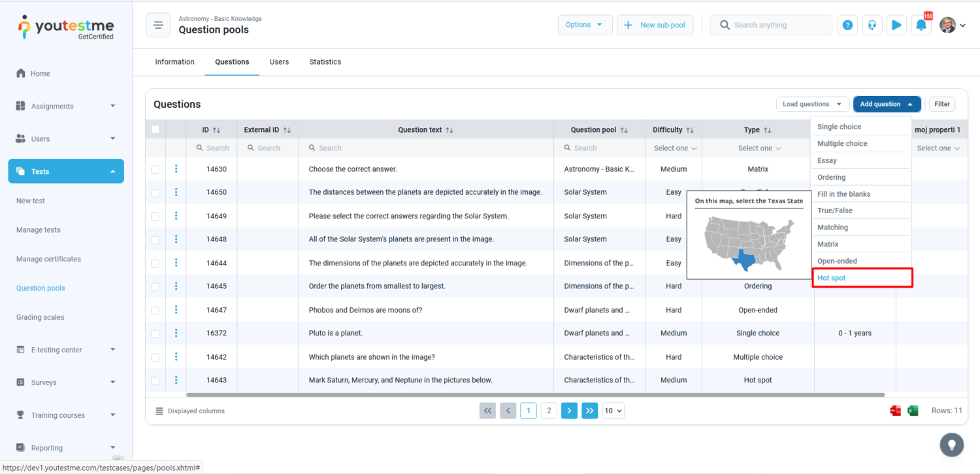Open the notifications bell icon
The width and height of the screenshot is (980, 474).
coord(921,25)
